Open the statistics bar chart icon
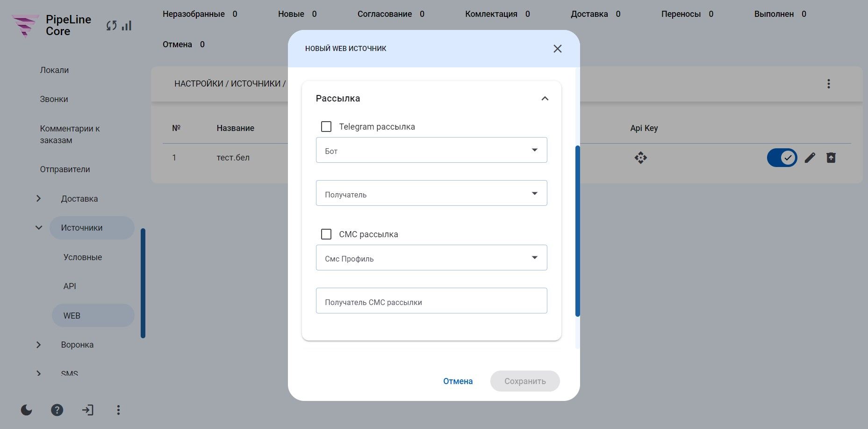This screenshot has width=868, height=429. point(127,26)
